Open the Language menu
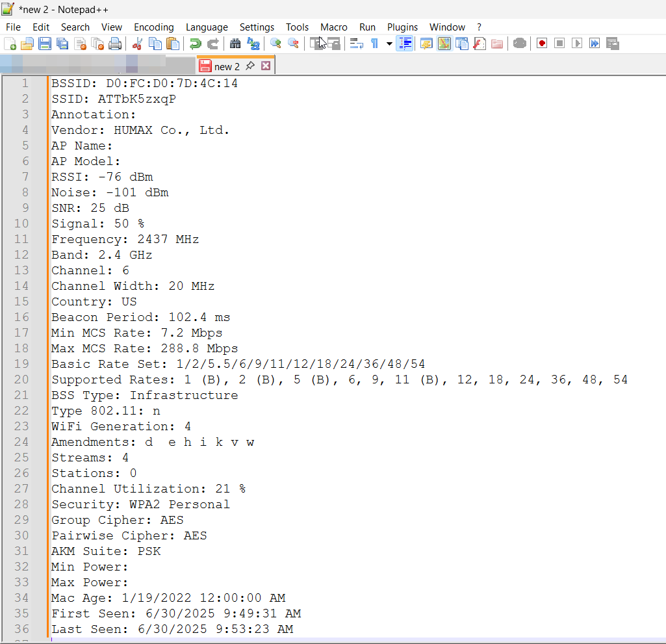Image resolution: width=666 pixels, height=644 pixels. [x=207, y=27]
